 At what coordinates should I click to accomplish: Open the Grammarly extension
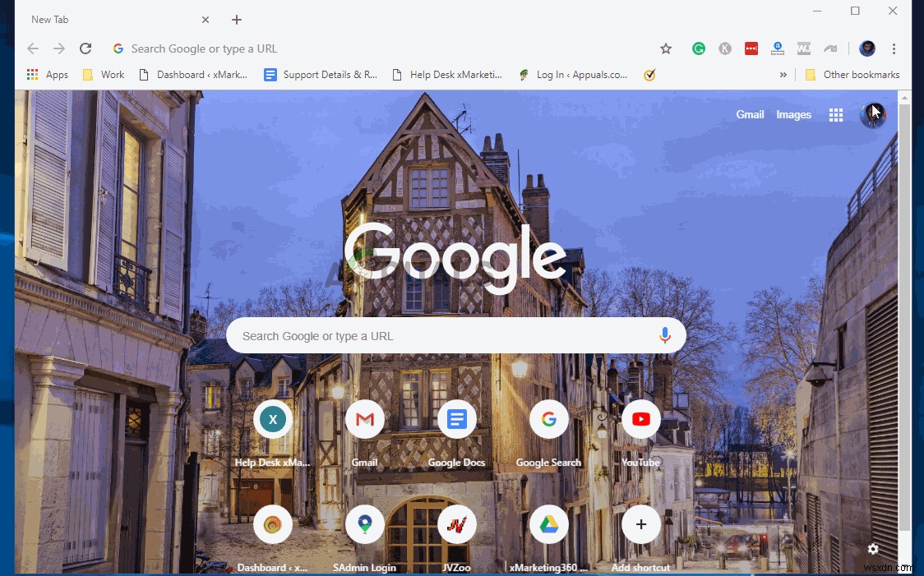coord(699,48)
